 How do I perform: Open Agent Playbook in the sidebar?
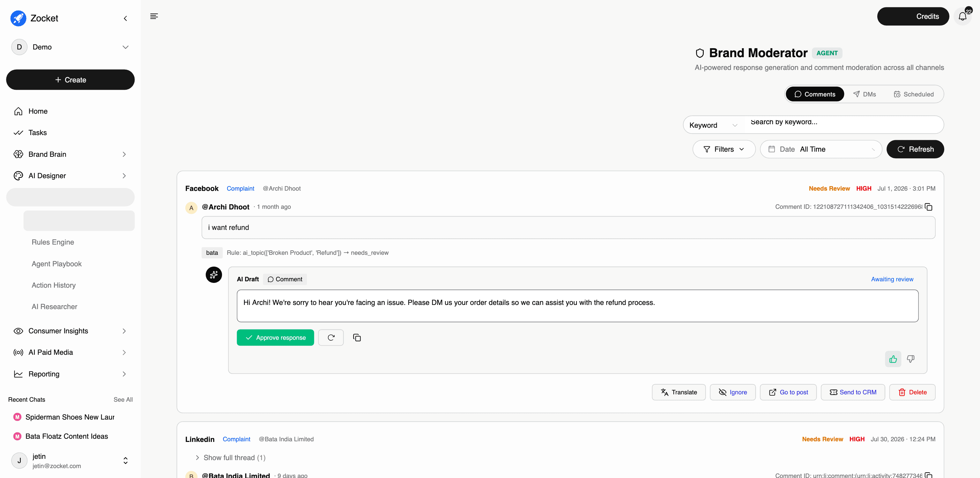coord(57,264)
